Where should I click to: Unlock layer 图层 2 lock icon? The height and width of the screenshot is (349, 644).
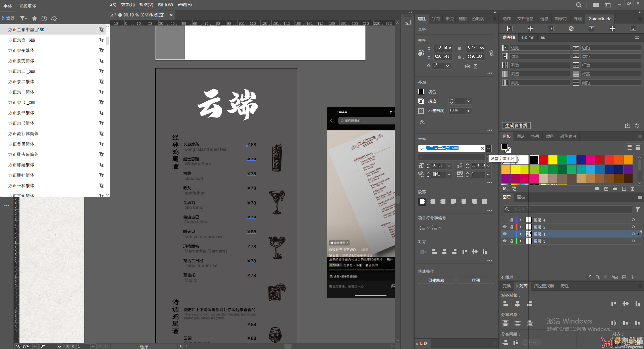(512, 227)
